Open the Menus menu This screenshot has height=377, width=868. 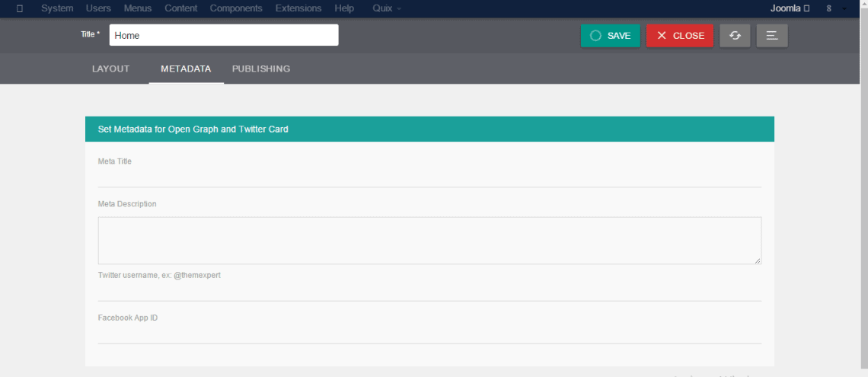[138, 8]
